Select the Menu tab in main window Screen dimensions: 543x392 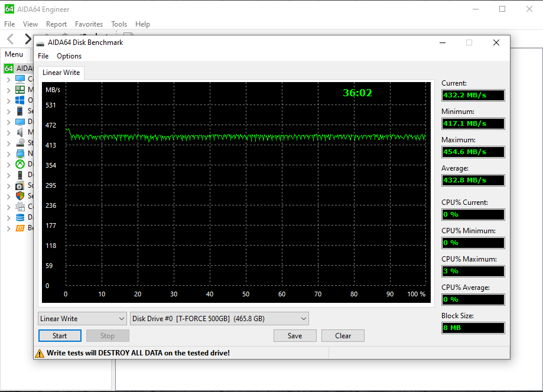coord(14,54)
